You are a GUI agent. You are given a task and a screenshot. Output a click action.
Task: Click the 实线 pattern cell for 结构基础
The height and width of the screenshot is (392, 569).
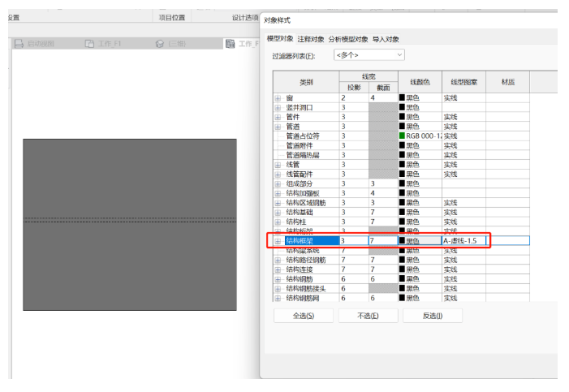pos(463,213)
